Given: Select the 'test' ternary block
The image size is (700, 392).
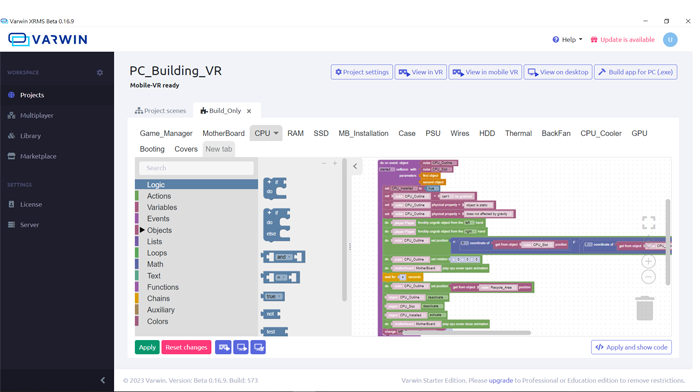Looking at the screenshot, I should [x=274, y=331].
